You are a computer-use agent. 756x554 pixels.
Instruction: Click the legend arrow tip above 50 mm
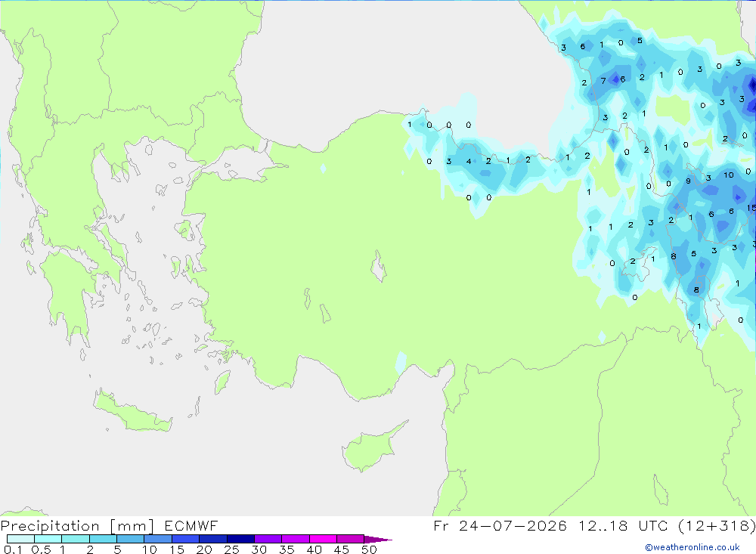pyautogui.click(x=379, y=539)
